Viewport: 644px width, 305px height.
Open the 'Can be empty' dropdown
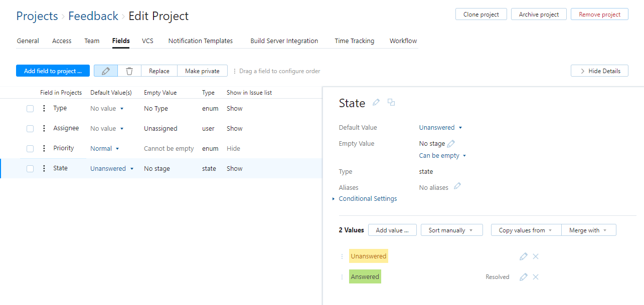point(442,156)
